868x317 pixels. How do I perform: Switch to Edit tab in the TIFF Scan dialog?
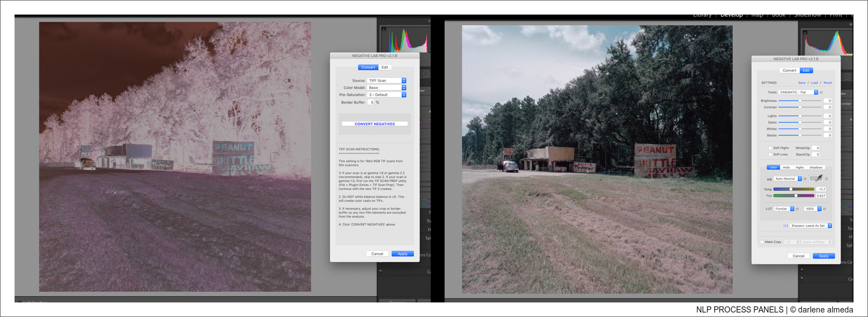pos(385,67)
